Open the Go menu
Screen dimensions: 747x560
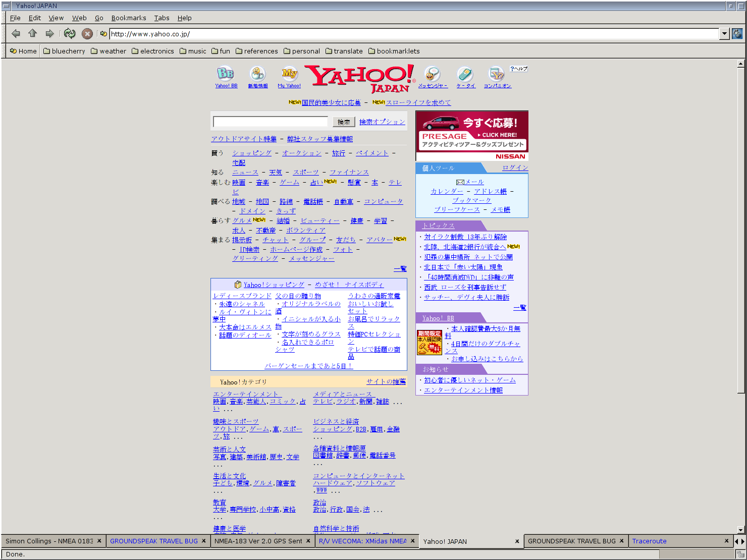coord(99,18)
